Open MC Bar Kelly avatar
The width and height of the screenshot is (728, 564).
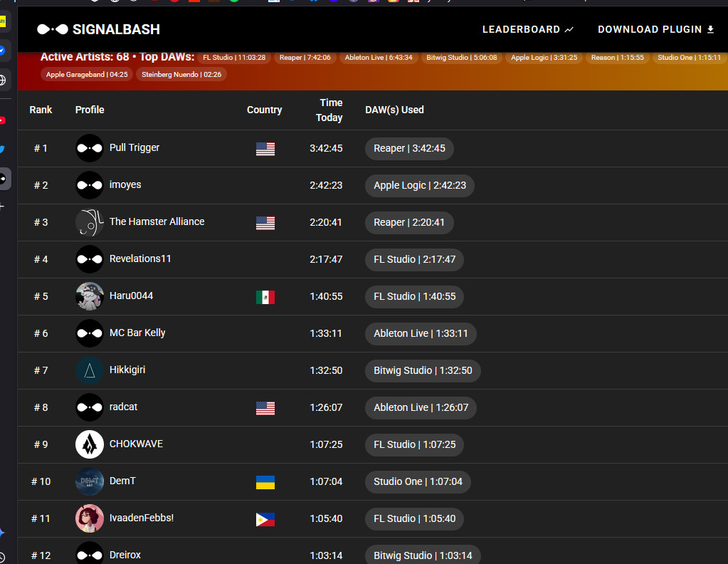point(90,333)
